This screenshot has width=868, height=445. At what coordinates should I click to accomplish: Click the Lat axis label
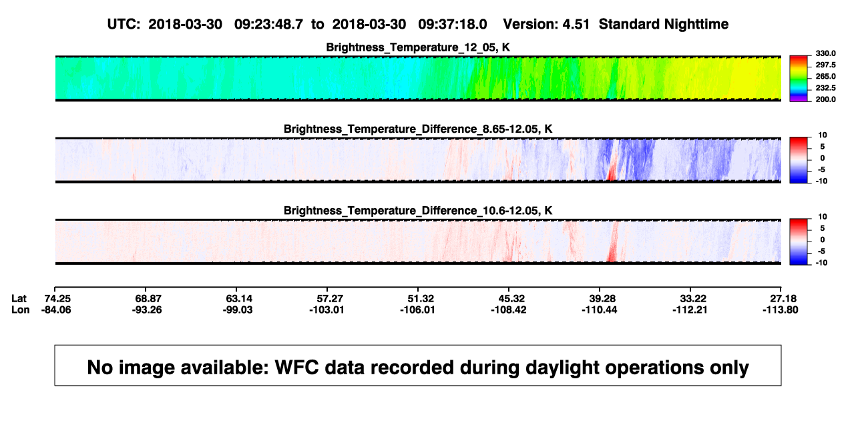(20, 298)
